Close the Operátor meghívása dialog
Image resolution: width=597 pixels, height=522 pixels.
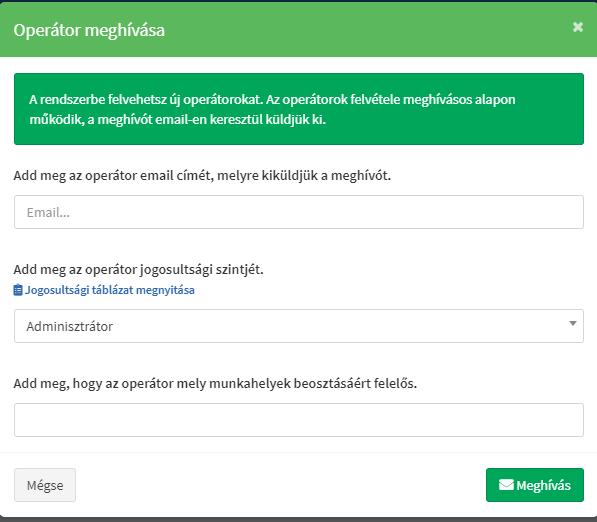(578, 27)
